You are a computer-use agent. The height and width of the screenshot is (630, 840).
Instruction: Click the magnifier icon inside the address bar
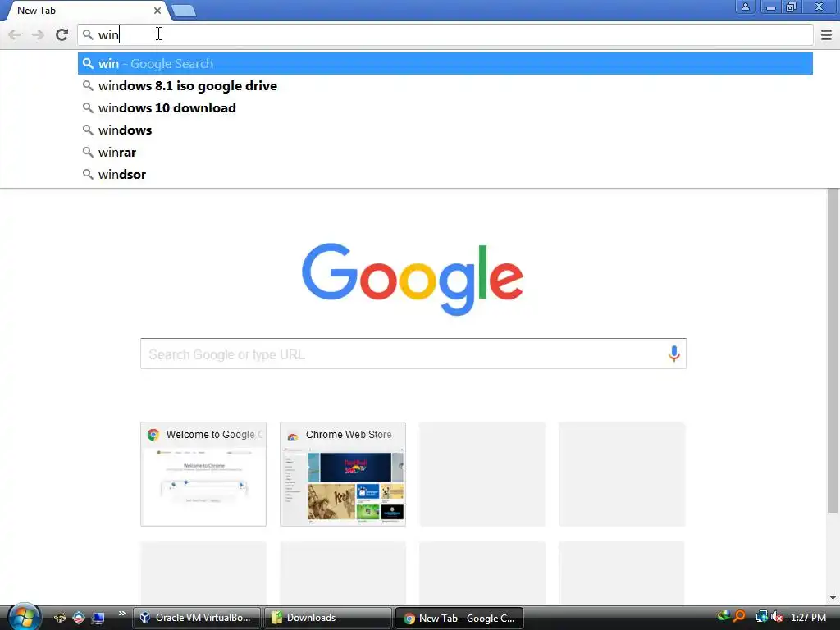click(88, 34)
